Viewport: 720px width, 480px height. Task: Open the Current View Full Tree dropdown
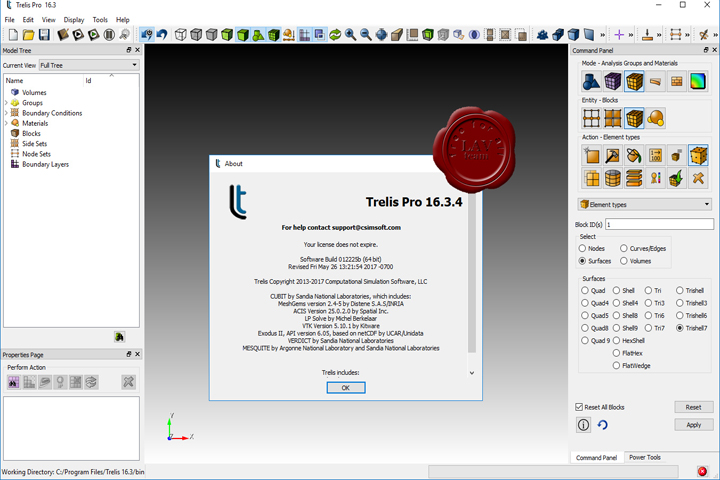coord(89,65)
